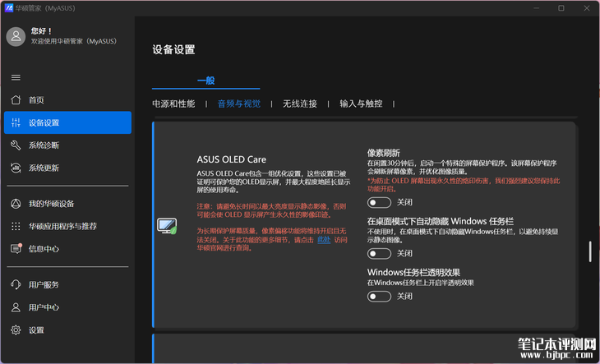Open 系统诊断 in the sidebar

[x=67, y=145]
